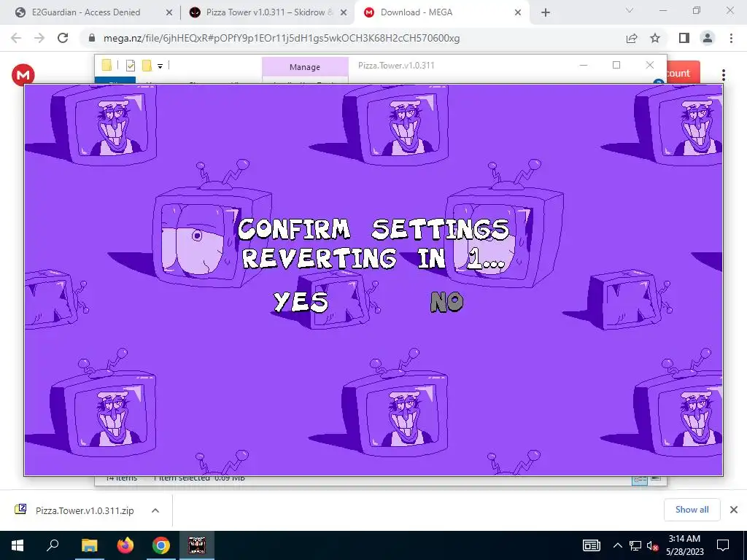Screen dimensions: 747x560
Task: Close the Pizza Tower Skidrow tab
Action: click(343, 13)
